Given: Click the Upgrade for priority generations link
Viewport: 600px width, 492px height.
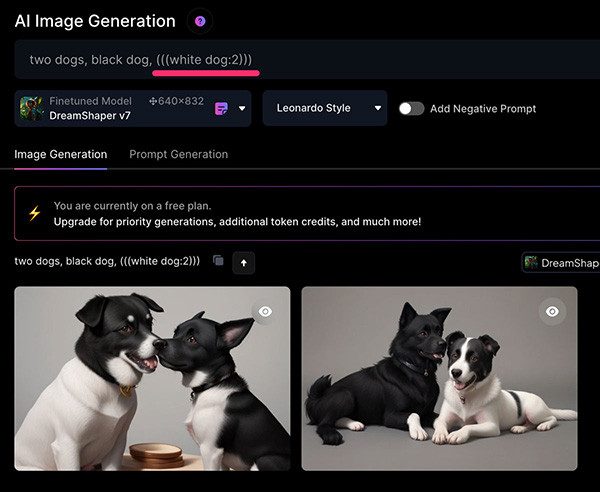Looking at the screenshot, I should pos(237,222).
